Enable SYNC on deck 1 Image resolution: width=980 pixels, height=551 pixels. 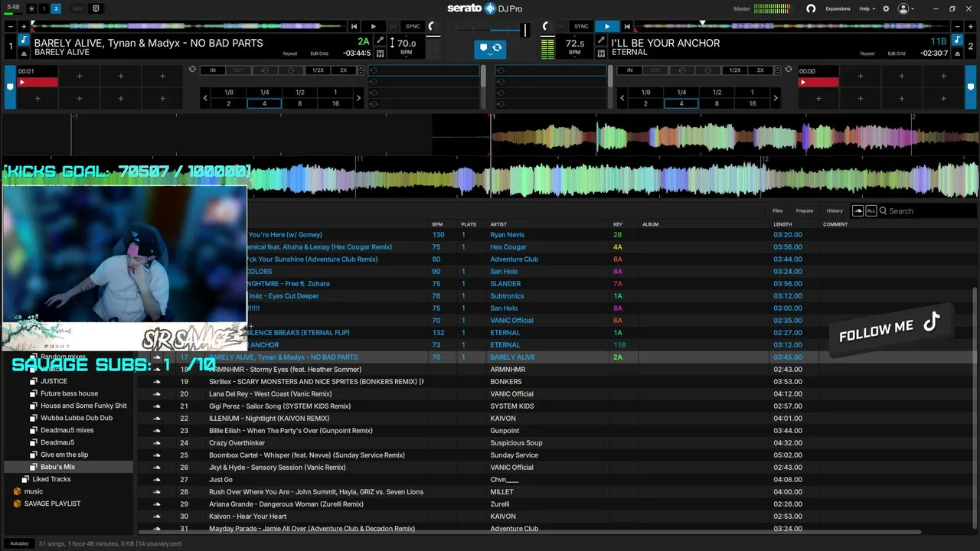tap(413, 27)
